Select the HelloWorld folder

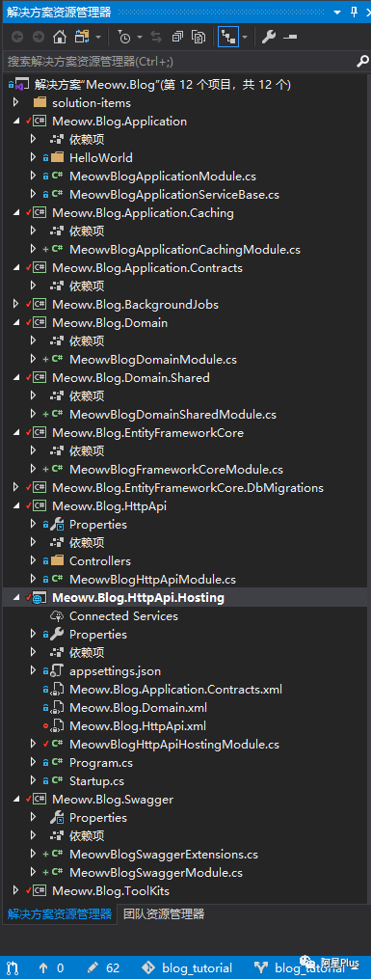point(100,157)
